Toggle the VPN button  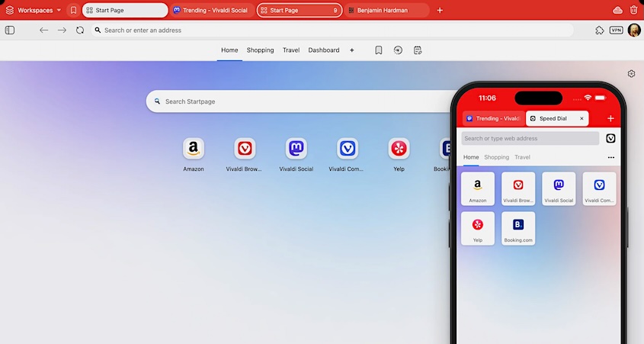click(x=616, y=30)
